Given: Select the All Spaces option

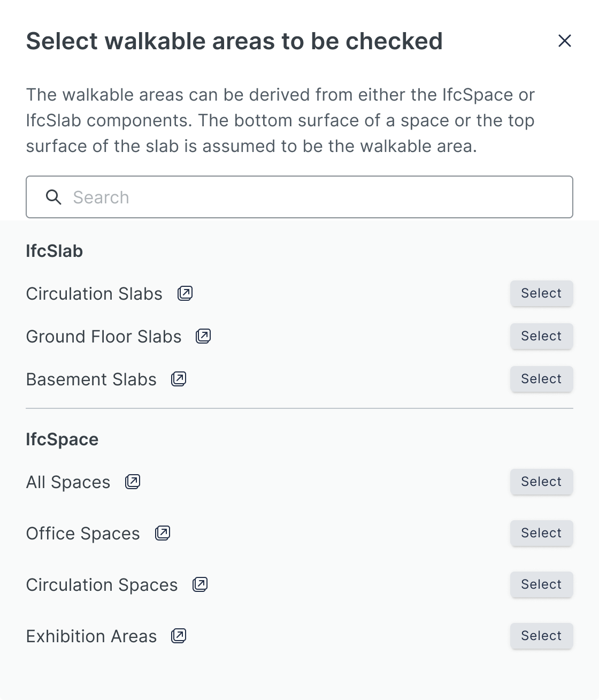Looking at the screenshot, I should click(541, 482).
